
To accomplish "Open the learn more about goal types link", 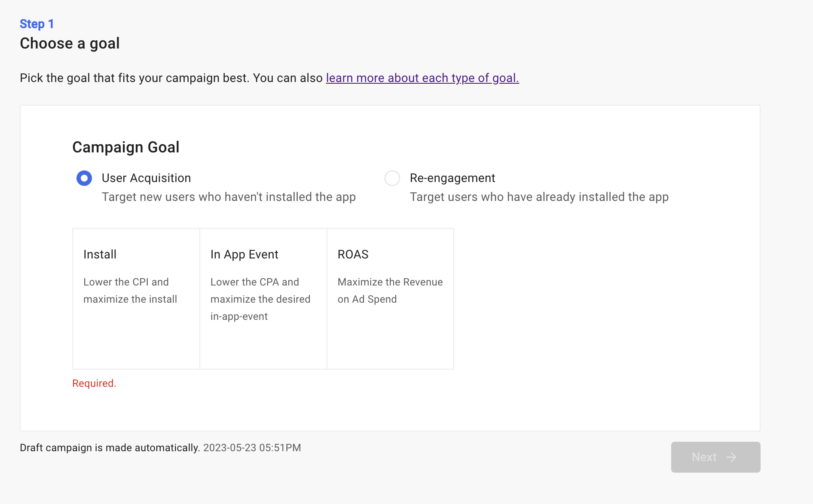I will click(x=422, y=78).
